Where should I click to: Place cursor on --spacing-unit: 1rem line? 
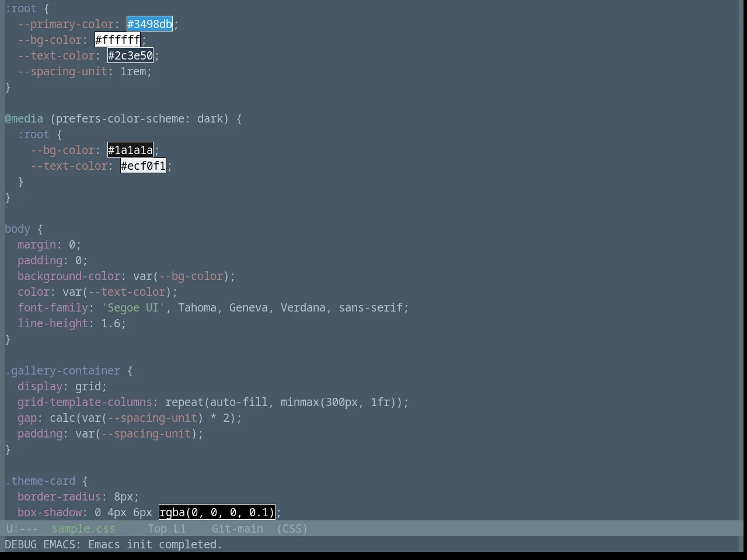[85, 71]
